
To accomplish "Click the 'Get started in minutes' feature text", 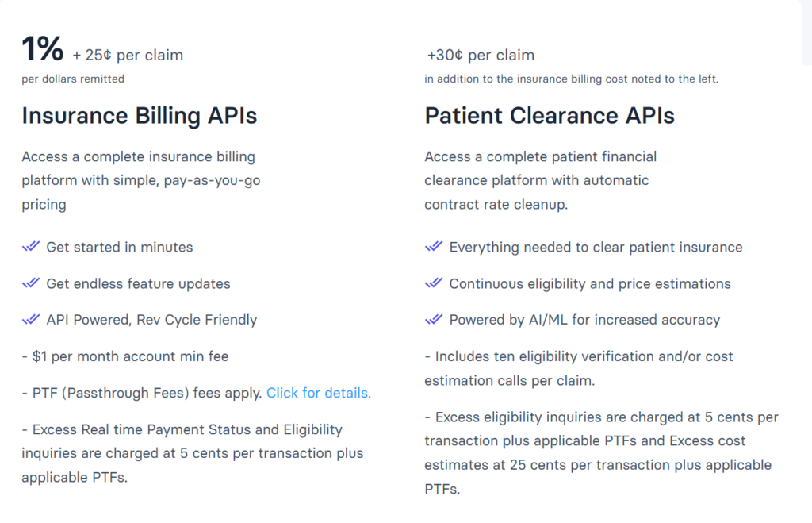I will point(120,247).
